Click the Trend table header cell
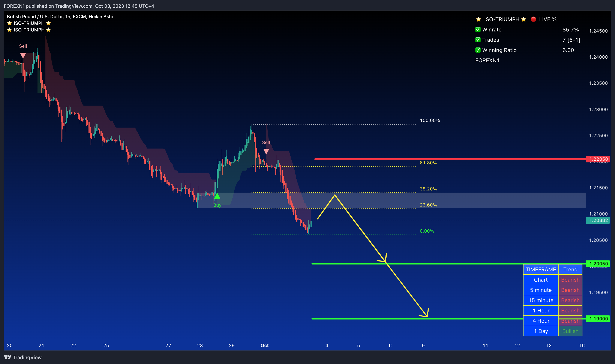 click(570, 269)
